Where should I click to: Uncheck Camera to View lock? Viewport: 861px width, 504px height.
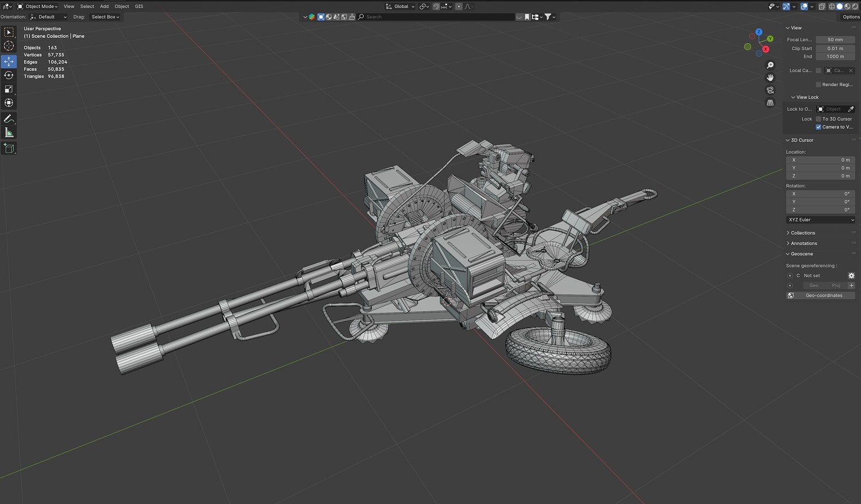point(819,127)
